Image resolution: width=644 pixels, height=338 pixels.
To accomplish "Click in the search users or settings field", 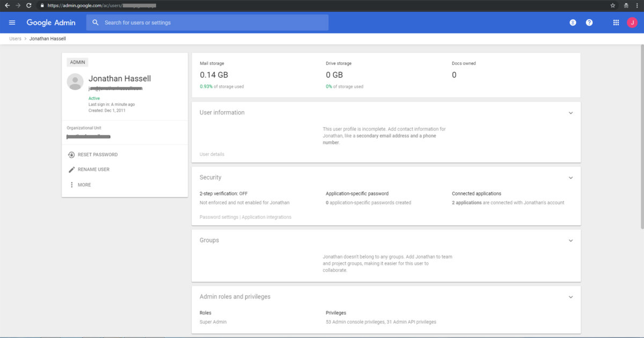I will click(x=209, y=23).
